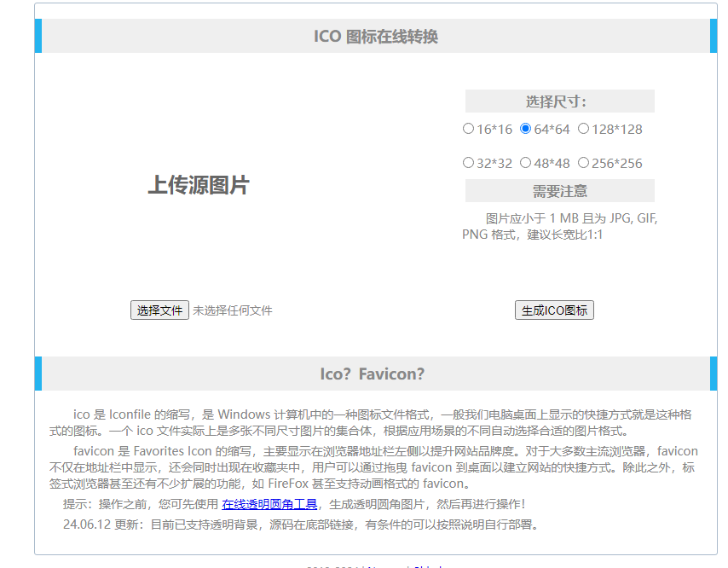This screenshot has height=568, width=728.
Task: Click the blue accent bar left of the title
Action: click(38, 36)
